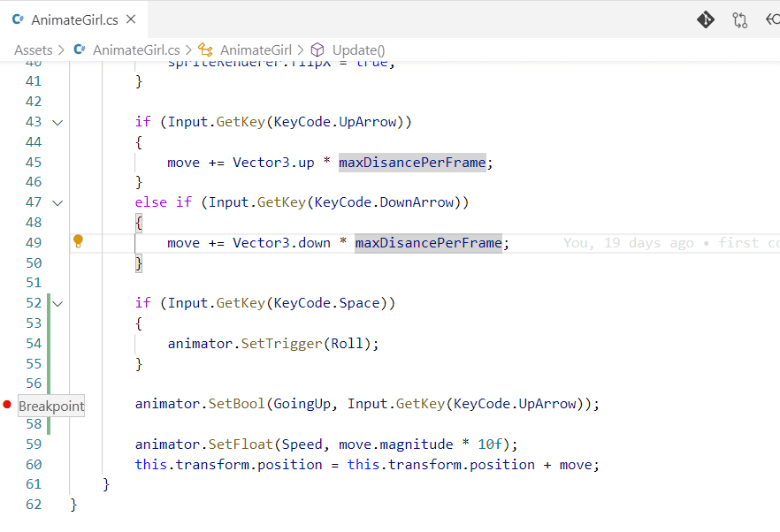
Task: Click the class icon beside AnimateGirl in breadcrumb
Action: click(x=205, y=50)
